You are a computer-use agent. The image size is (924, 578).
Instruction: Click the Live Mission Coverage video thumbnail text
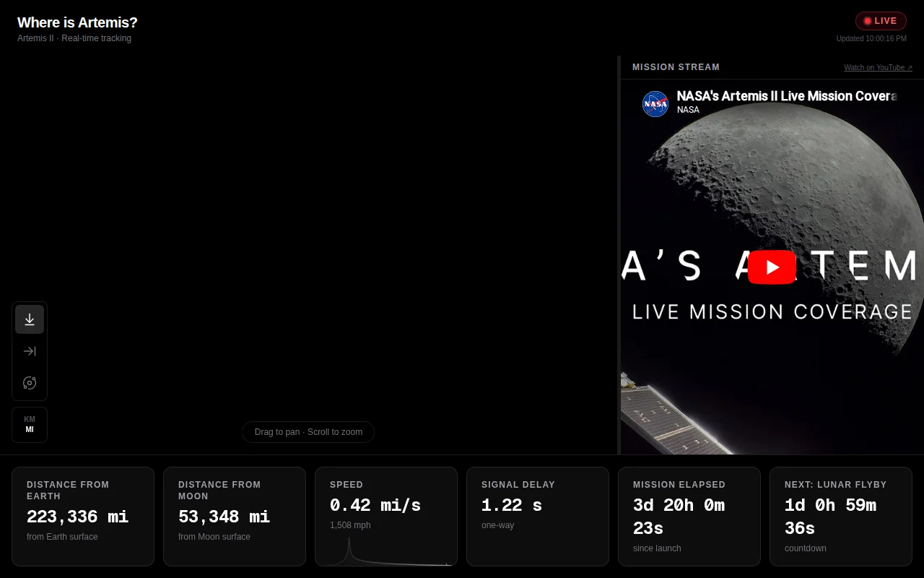pyautogui.click(x=772, y=311)
